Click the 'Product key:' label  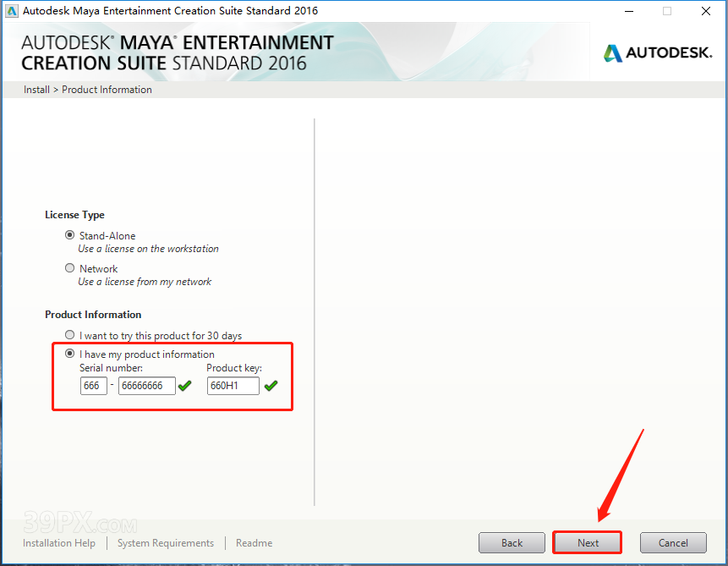click(234, 368)
